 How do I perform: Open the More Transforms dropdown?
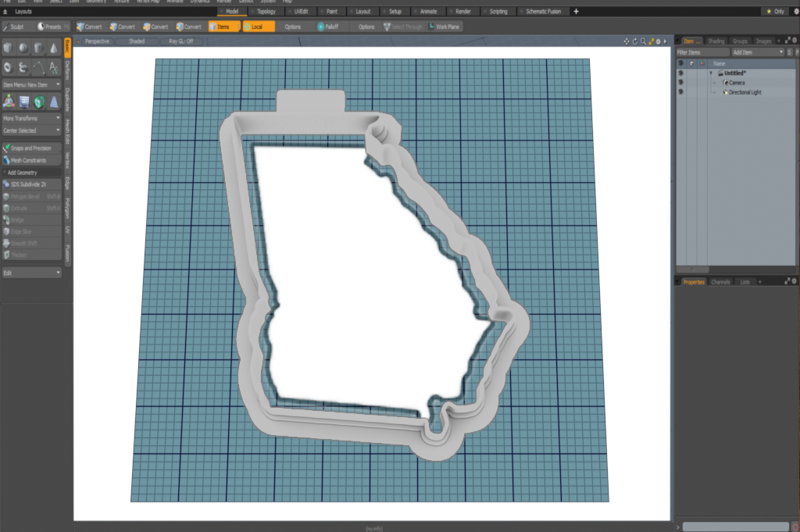[31, 118]
